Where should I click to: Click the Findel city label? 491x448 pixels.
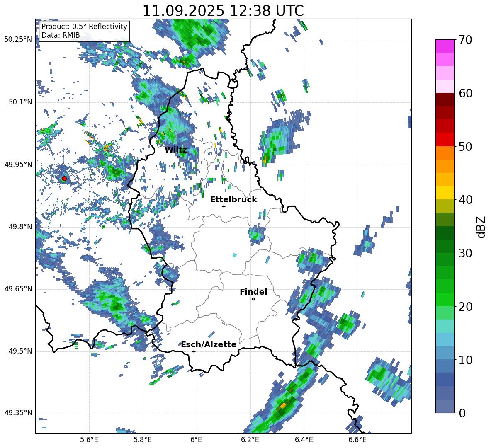click(253, 292)
